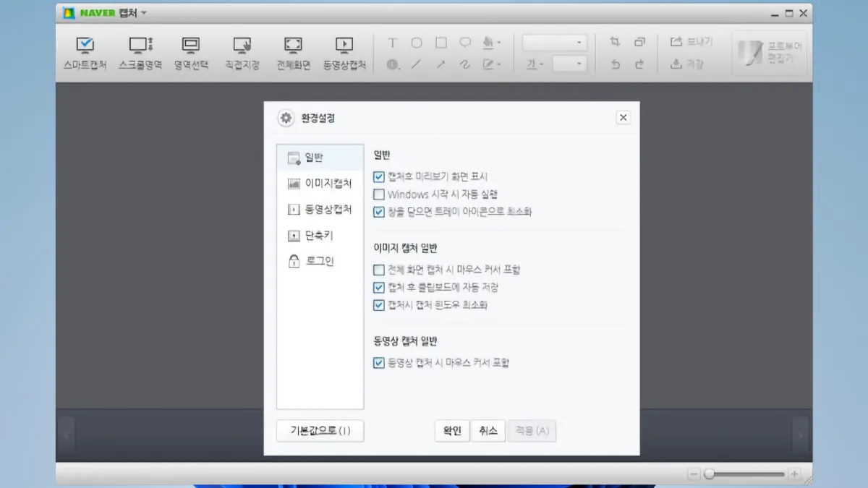The width and height of the screenshot is (868, 488).
Task: Check 전체 화면 캡처 시 마우스 커서 포함
Action: [x=378, y=270]
